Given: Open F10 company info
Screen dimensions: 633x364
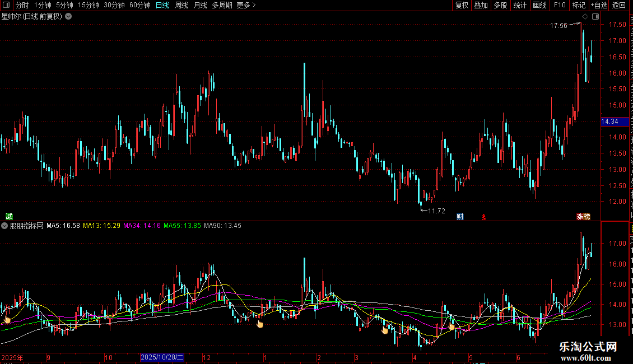Looking at the screenshot, I should [x=560, y=5].
